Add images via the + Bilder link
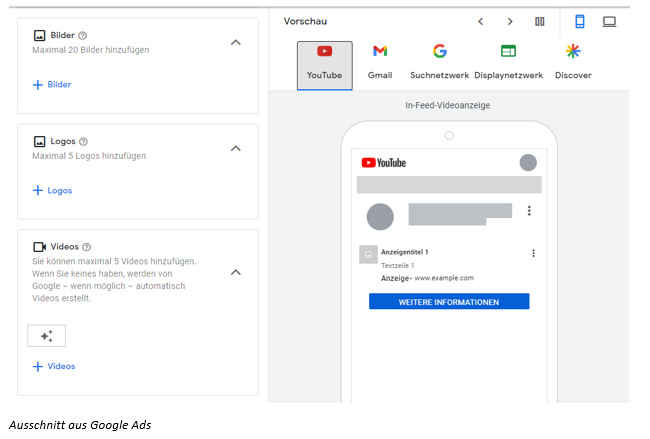 tap(52, 85)
